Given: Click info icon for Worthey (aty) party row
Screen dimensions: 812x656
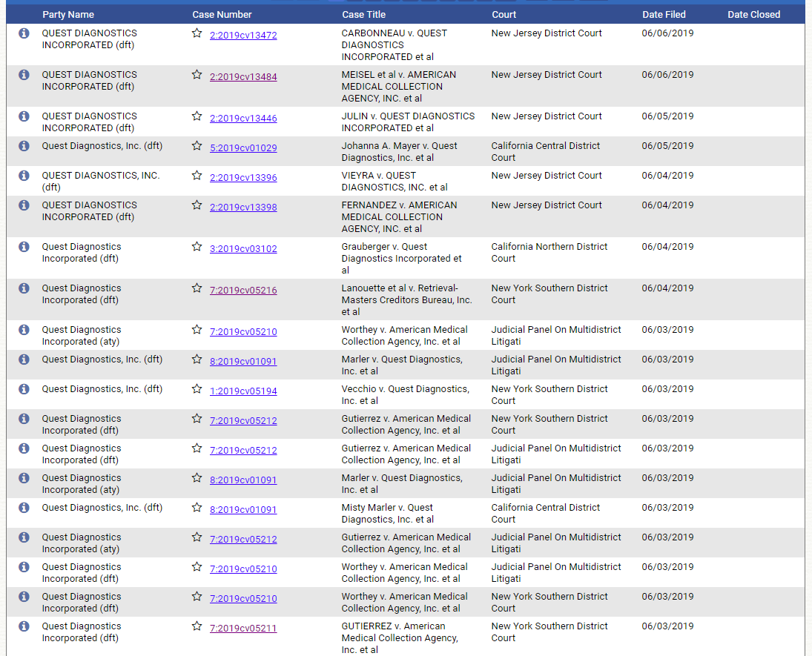Looking at the screenshot, I should pos(24,329).
